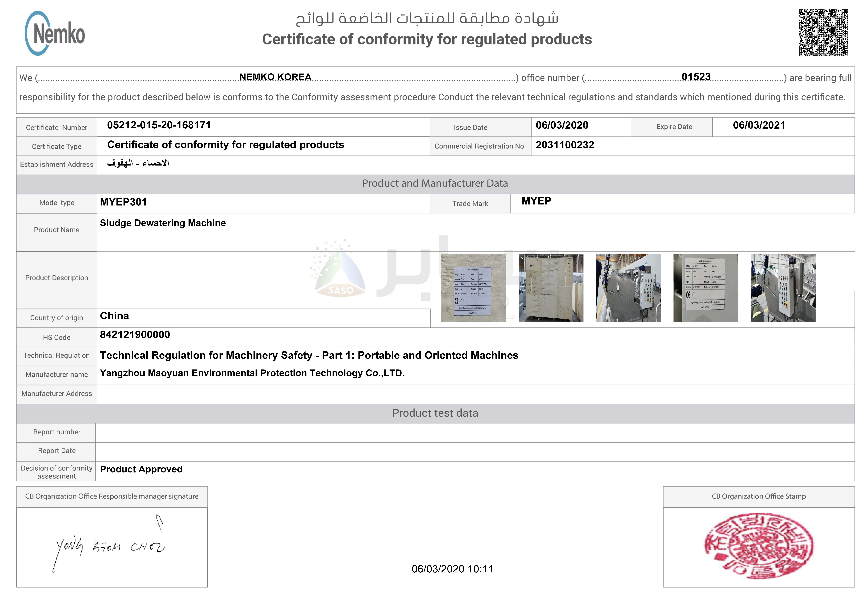The height and width of the screenshot is (608, 868).
Task: Open last photo of control panel
Action: (x=783, y=288)
